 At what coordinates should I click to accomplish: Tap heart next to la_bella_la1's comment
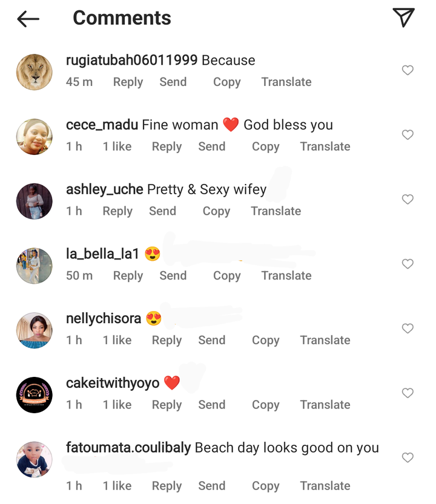click(408, 264)
